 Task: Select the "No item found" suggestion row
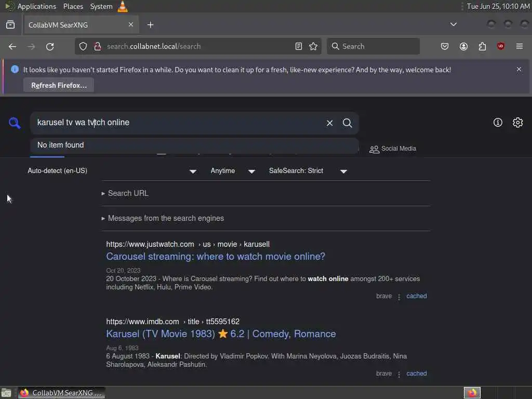(x=194, y=145)
